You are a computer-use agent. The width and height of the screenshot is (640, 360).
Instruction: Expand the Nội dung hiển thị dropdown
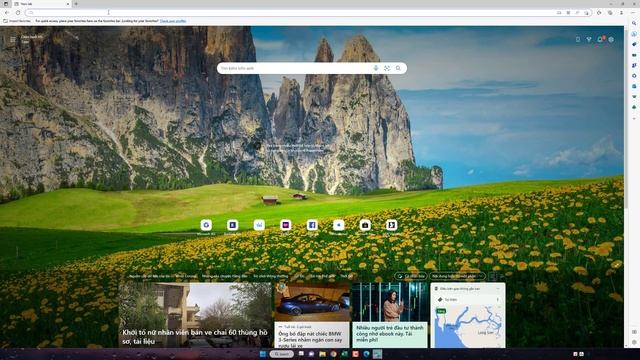[x=457, y=276]
